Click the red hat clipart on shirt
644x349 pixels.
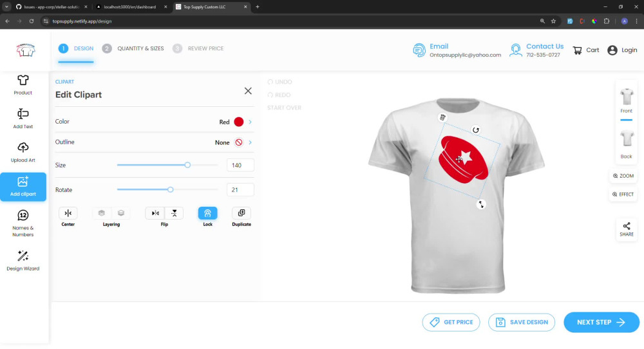coord(463,159)
